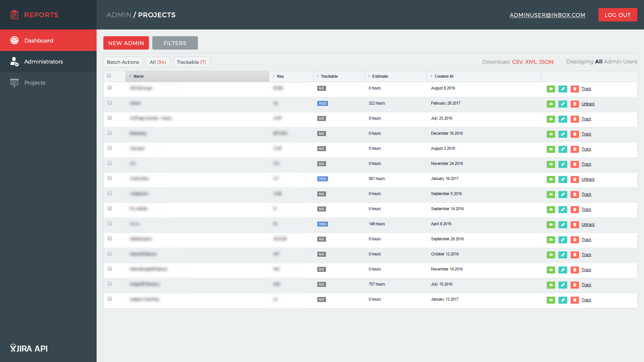This screenshot has width=644, height=362.
Task: Select the checkbox on the first project row
Action: 110,87
